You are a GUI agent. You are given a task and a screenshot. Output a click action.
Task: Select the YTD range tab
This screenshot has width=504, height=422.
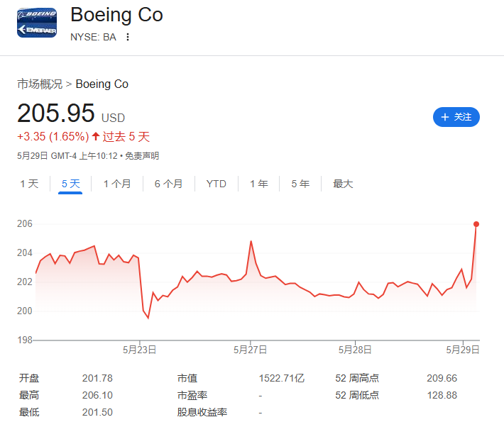pyautogui.click(x=216, y=184)
